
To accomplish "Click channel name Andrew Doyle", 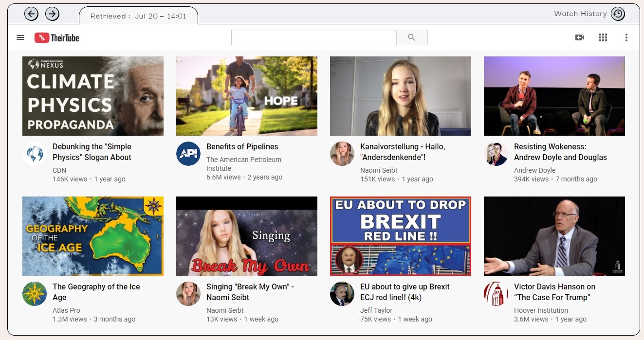I will point(534,170).
